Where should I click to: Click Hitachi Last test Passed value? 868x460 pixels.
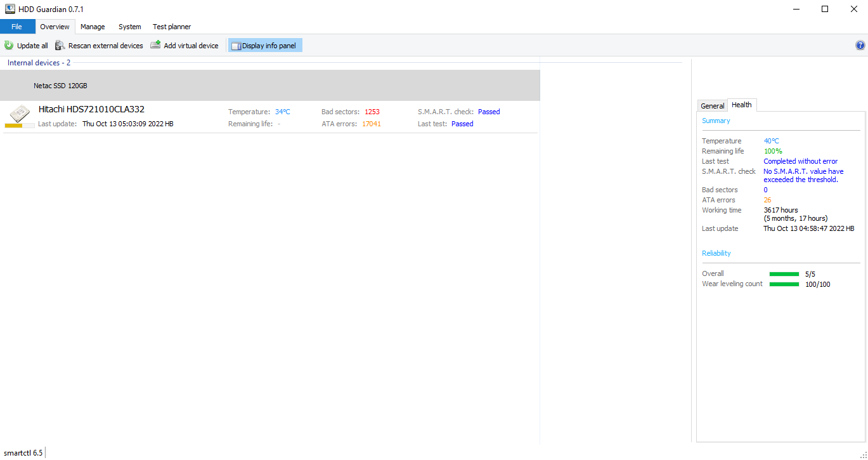pyautogui.click(x=462, y=124)
